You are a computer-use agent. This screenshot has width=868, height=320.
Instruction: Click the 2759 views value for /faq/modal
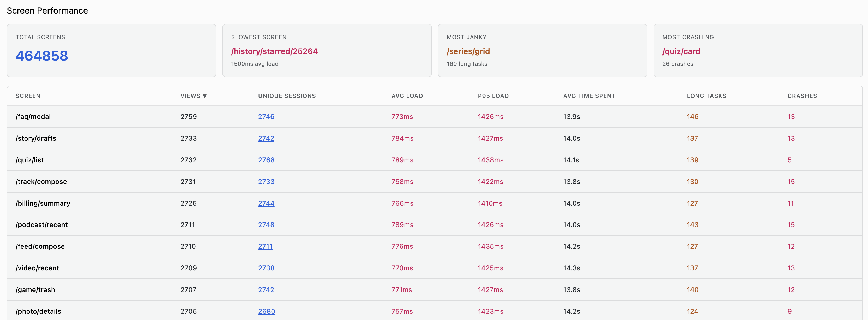pyautogui.click(x=188, y=117)
